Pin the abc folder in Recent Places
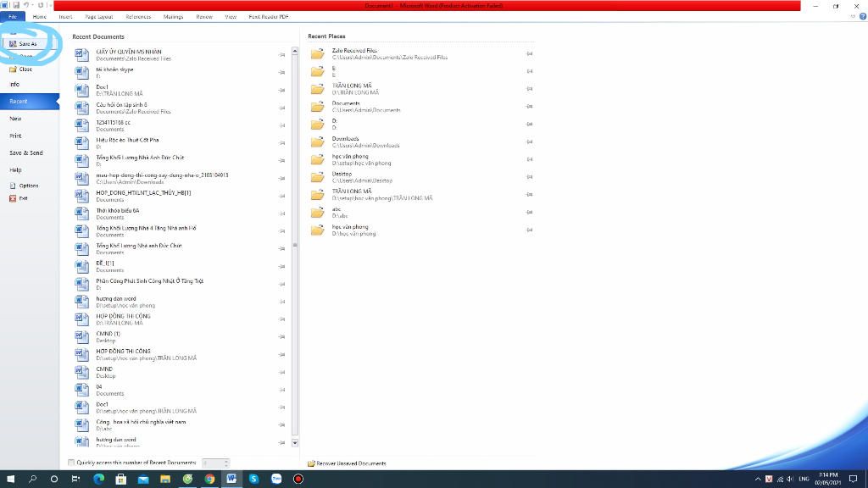The width and height of the screenshot is (868, 488). point(529,213)
